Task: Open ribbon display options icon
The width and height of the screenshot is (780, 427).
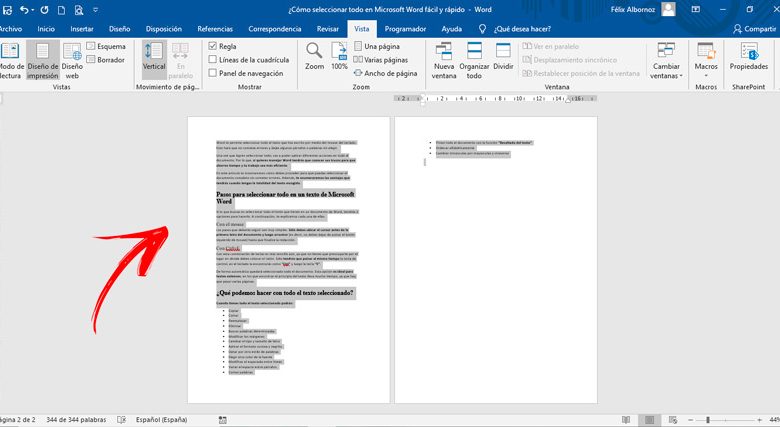Action: [x=696, y=9]
